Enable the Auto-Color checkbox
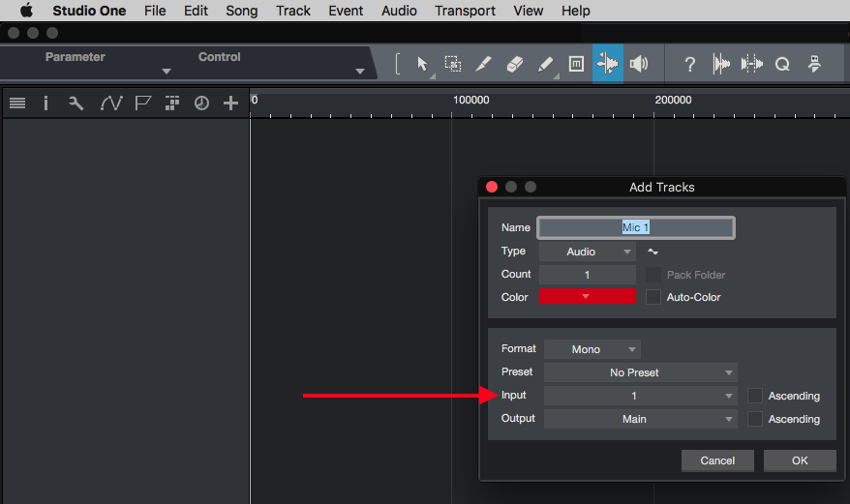 (x=653, y=297)
